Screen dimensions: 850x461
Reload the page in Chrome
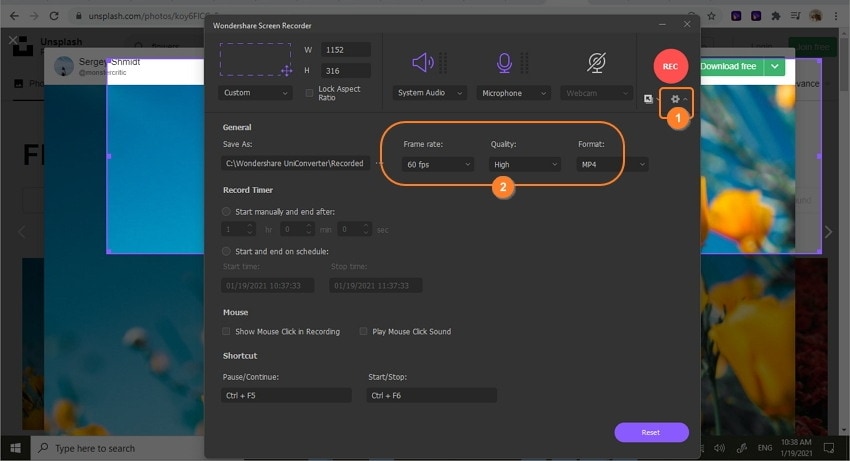coord(54,16)
